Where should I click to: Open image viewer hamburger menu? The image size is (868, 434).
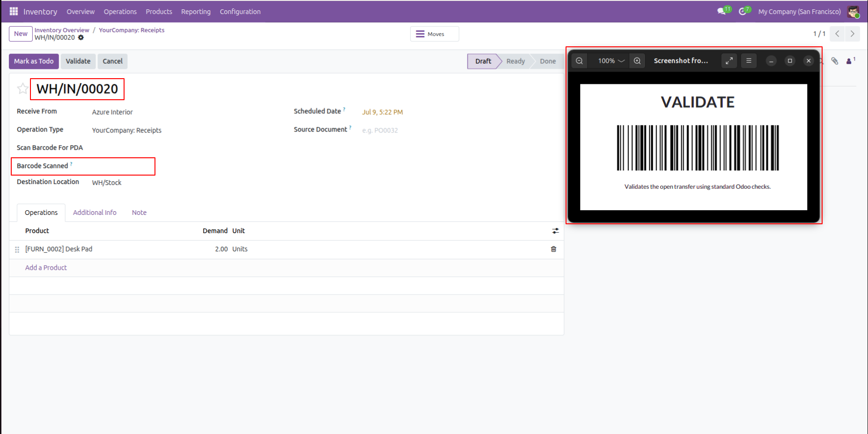pyautogui.click(x=749, y=61)
